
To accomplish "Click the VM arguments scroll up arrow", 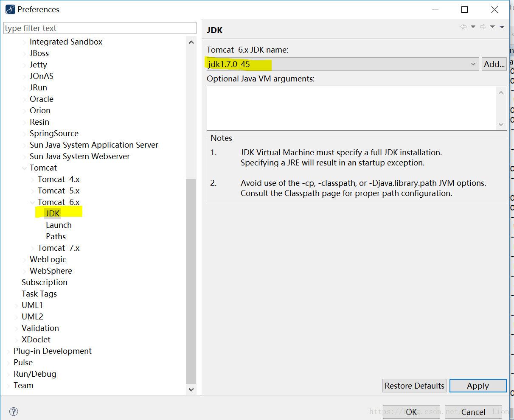I will pyautogui.click(x=501, y=92).
